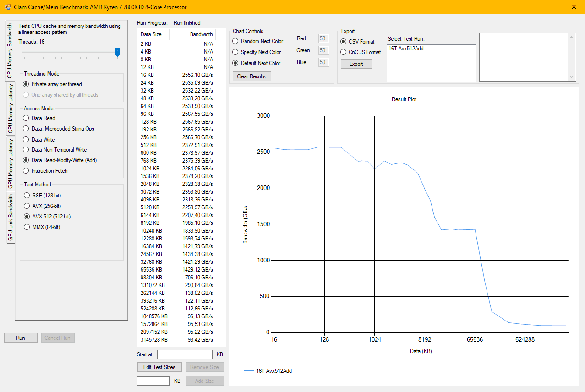Click the Result Plot chart title

(404, 99)
